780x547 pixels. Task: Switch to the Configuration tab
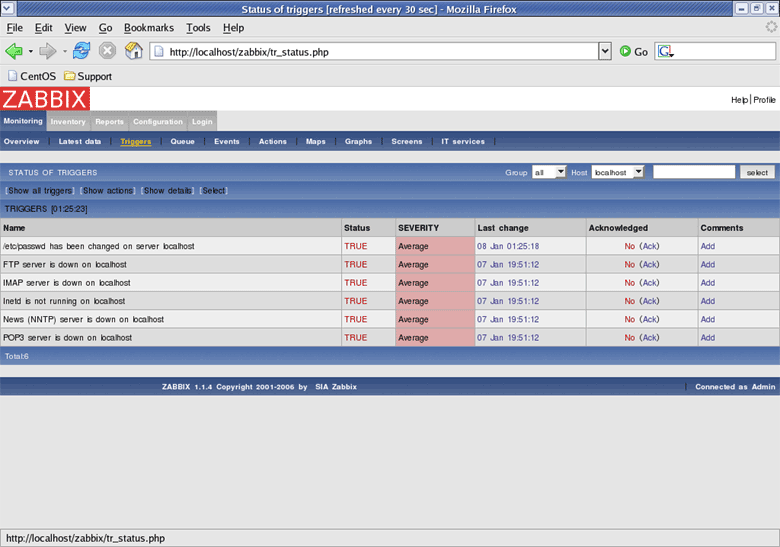click(x=158, y=122)
